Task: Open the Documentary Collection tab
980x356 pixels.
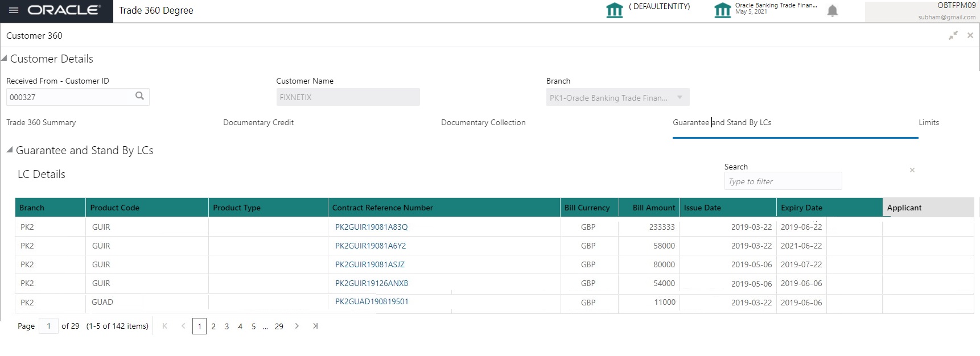Action: (483, 122)
